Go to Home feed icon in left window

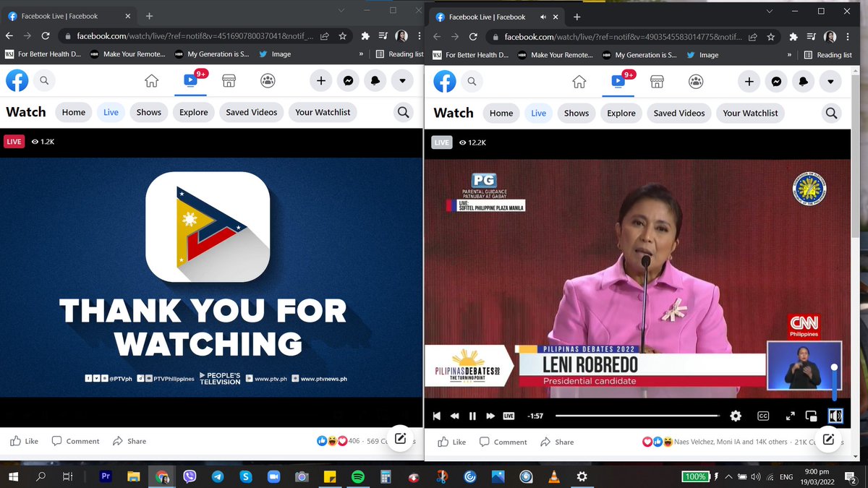151,81
